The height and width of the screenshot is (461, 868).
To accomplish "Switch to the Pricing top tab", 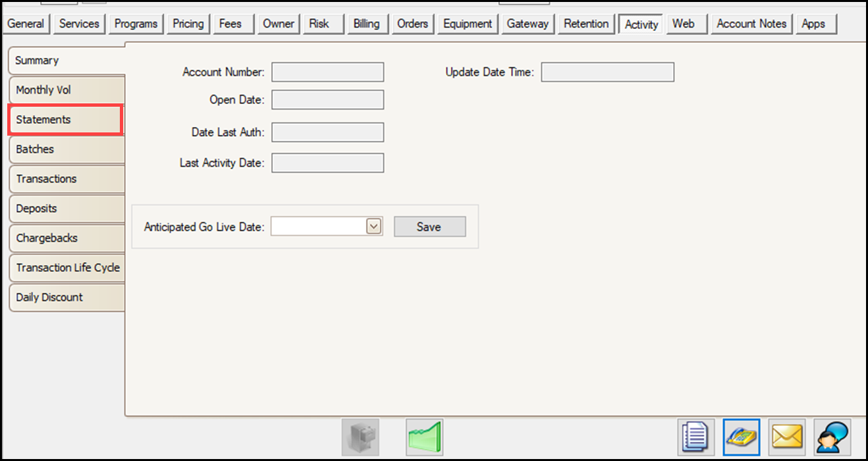I will coord(188,24).
